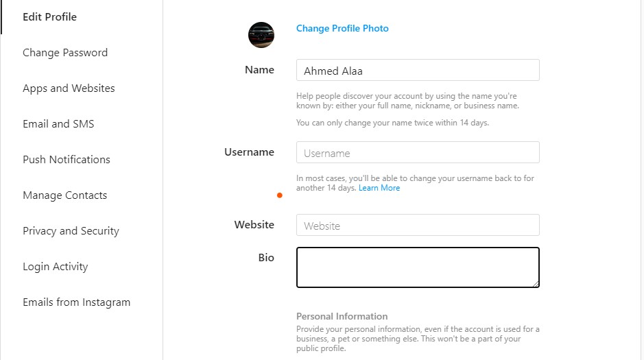Open the Learn More link about usernames

(379, 188)
